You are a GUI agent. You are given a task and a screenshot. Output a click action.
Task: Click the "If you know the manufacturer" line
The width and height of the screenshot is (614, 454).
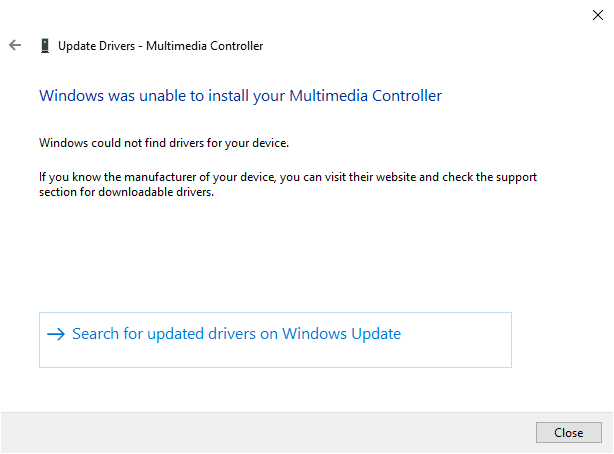tap(288, 177)
